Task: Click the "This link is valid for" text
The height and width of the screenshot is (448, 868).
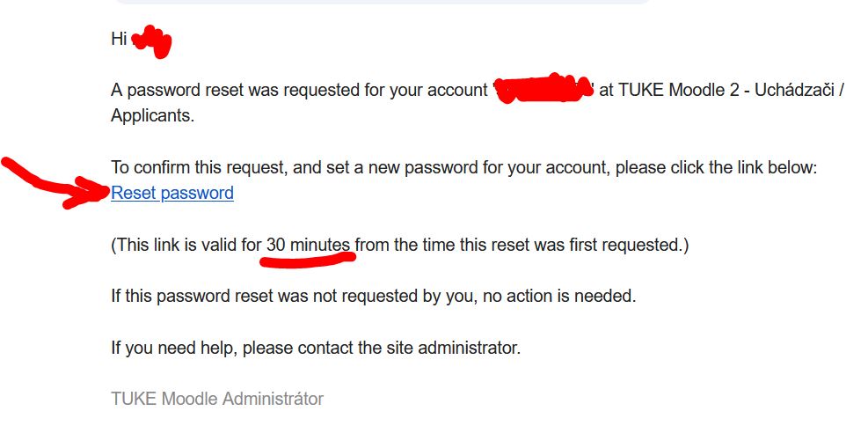Action: pyautogui.click(x=187, y=245)
